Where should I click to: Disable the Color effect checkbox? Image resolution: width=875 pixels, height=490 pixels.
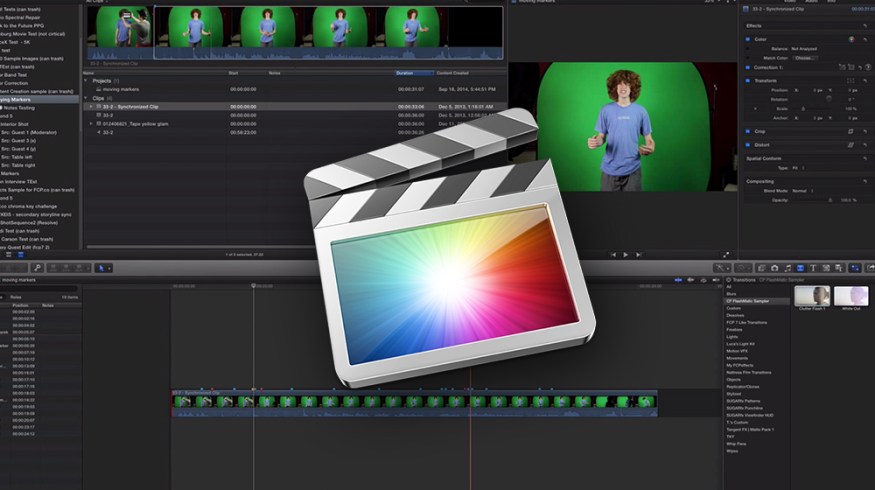748,39
